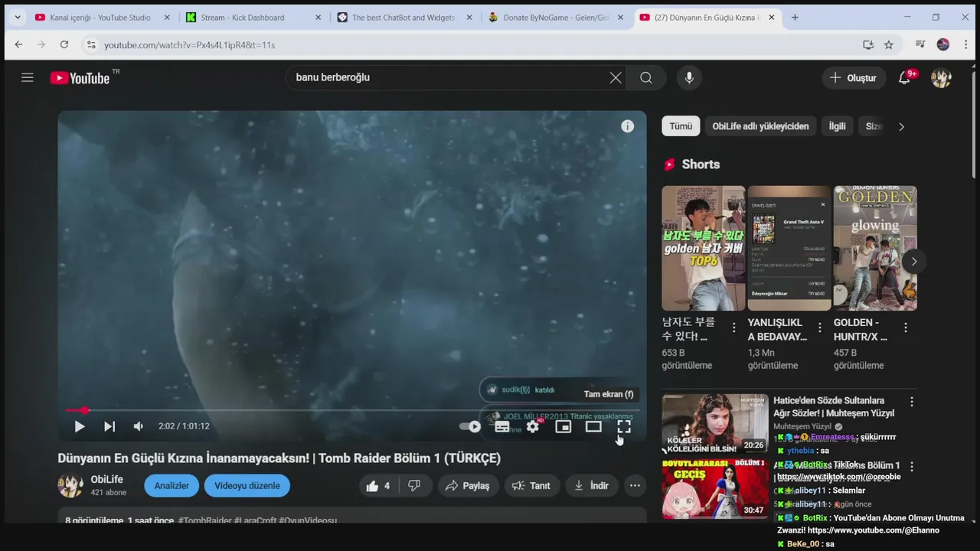Image resolution: width=980 pixels, height=551 pixels.
Task: Switch to Kanal içeriği YouTube Studio tab
Action: click(x=102, y=18)
